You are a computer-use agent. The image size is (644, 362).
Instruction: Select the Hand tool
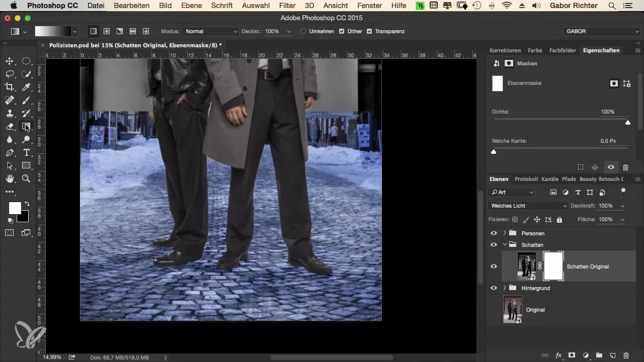[x=10, y=178]
